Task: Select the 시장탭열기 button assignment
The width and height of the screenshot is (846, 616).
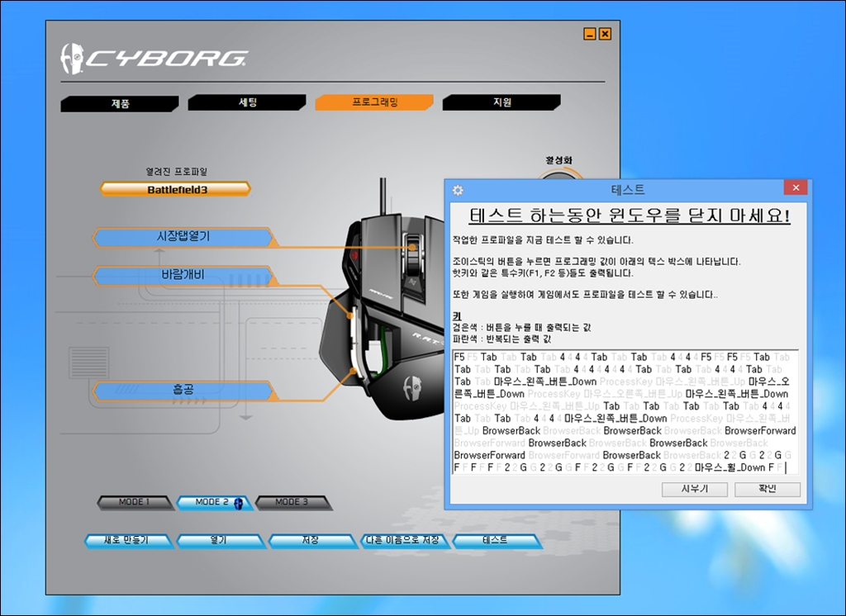Action: (183, 237)
